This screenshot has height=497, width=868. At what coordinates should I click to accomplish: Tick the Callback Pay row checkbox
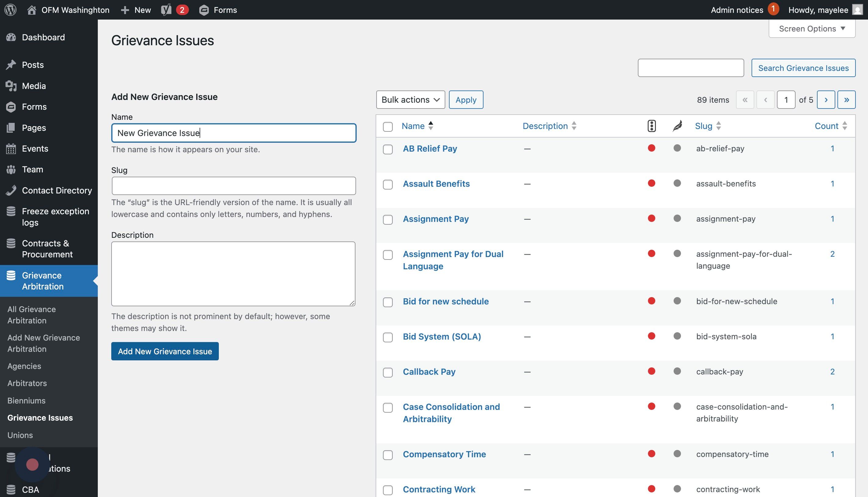[x=388, y=372]
